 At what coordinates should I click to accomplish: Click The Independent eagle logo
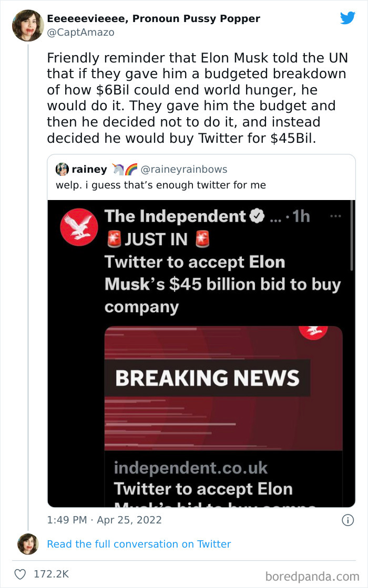tap(79, 227)
